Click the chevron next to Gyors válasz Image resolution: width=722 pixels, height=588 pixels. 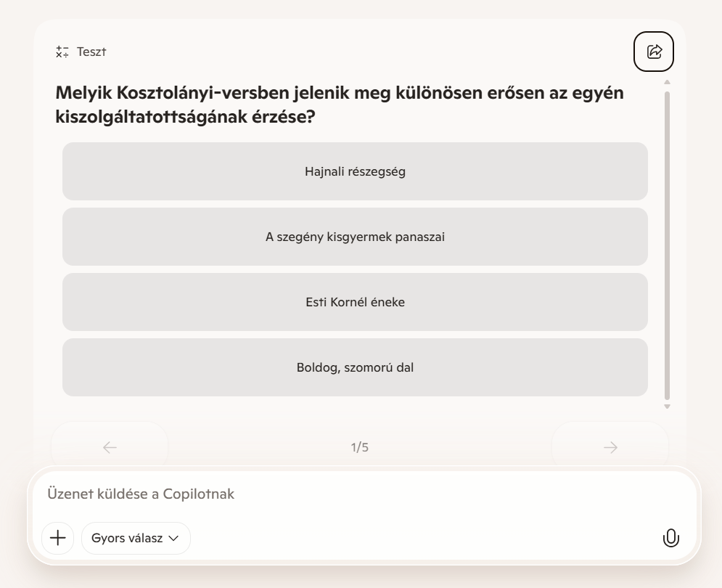[x=173, y=539]
